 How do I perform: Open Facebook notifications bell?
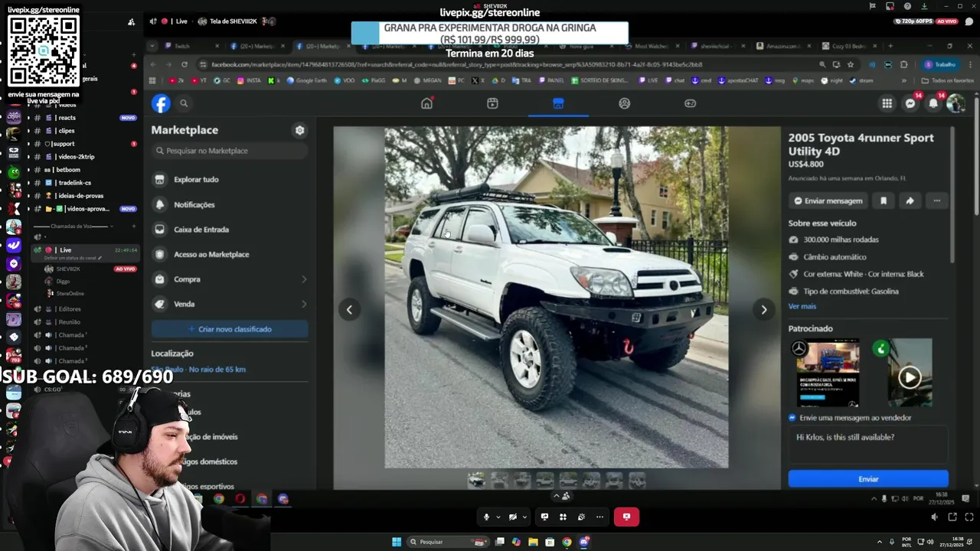click(x=933, y=103)
